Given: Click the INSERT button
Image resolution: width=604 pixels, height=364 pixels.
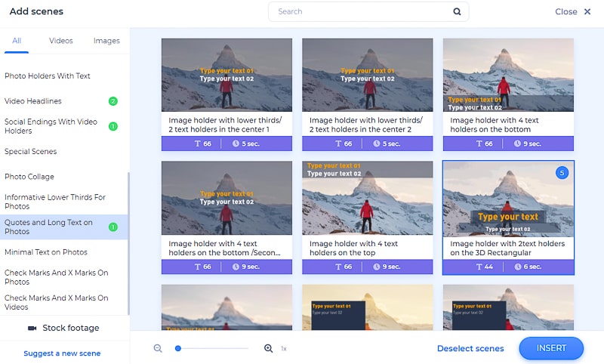Looking at the screenshot, I should [551, 348].
